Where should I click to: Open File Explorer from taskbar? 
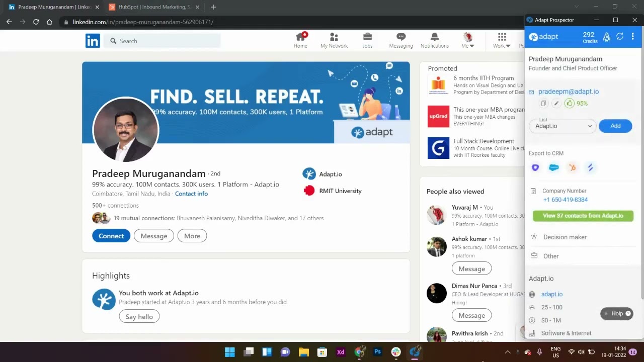coord(303,352)
